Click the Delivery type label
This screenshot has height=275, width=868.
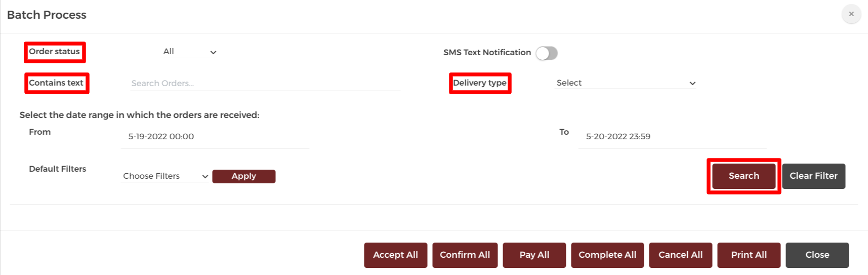480,83
